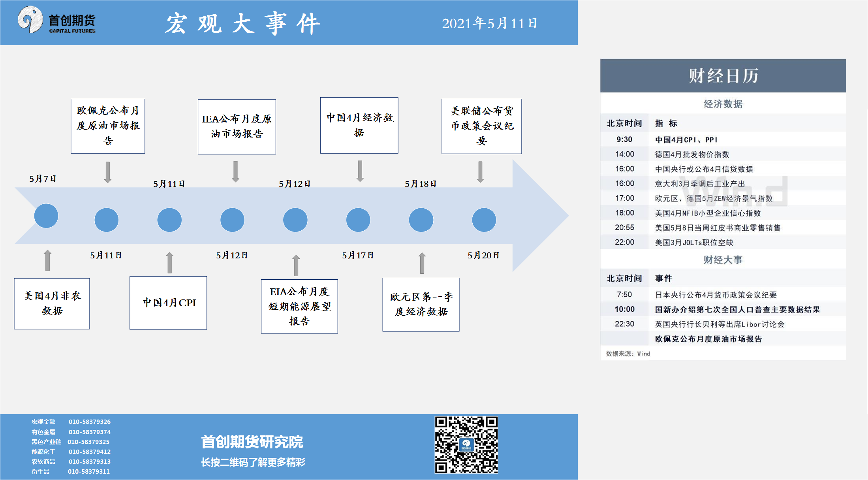Screen dimensions: 868x480
Task: Click the 5月20日 date label
Action: click(x=483, y=255)
